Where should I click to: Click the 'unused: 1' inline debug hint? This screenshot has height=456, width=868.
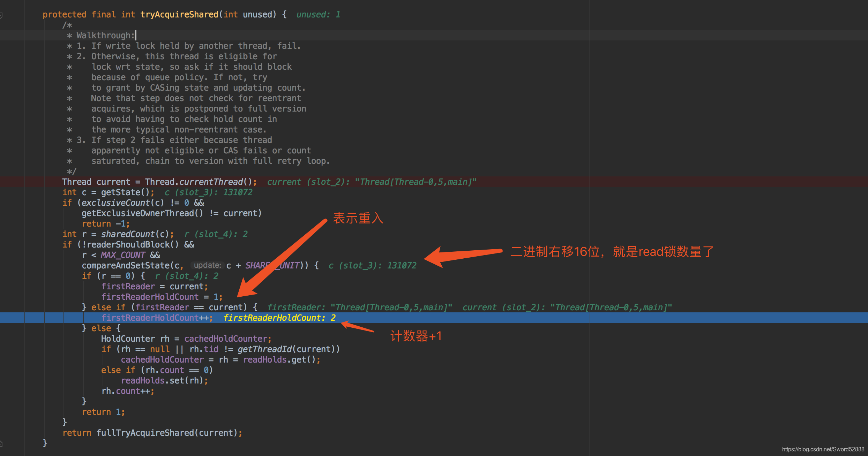tap(318, 15)
